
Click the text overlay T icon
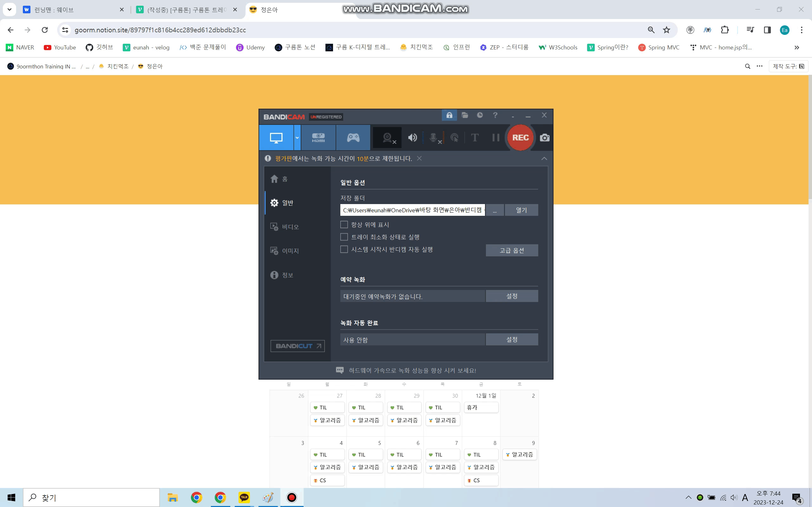click(x=475, y=138)
